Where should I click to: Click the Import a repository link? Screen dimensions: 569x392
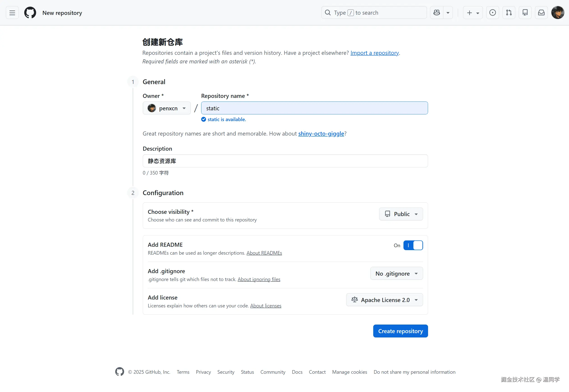click(374, 53)
